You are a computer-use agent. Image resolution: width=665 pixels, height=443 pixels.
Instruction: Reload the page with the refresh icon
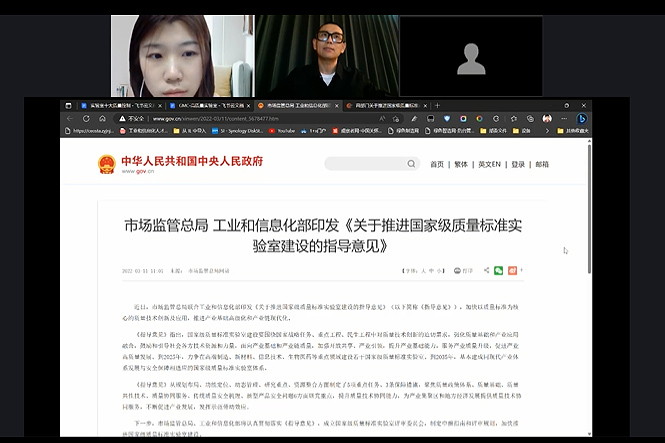pyautogui.click(x=86, y=119)
